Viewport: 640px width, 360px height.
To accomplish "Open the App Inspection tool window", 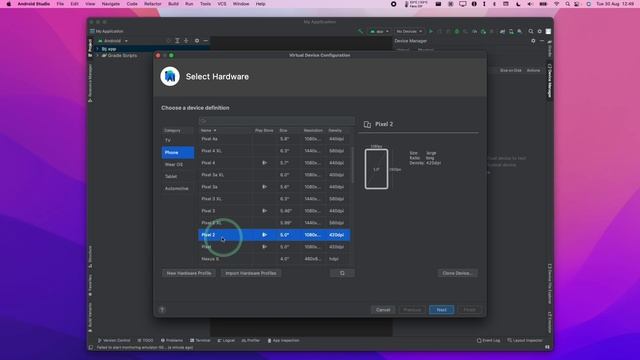I will tap(283, 340).
